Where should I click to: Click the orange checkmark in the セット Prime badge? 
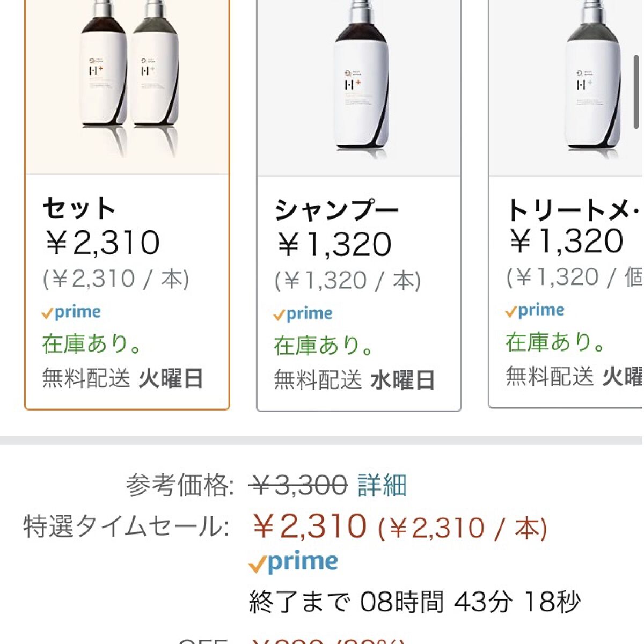click(47, 312)
